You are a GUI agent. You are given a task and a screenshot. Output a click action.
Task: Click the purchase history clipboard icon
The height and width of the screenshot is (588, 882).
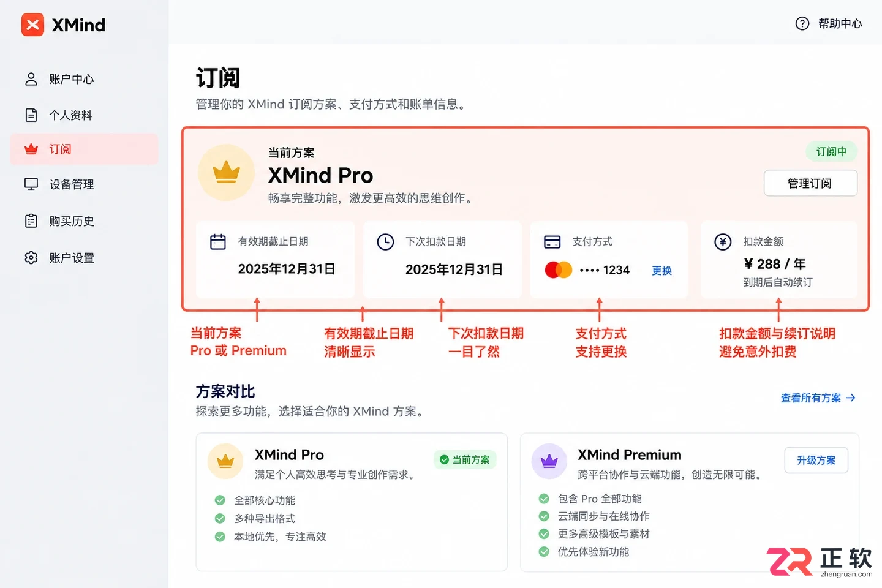(x=31, y=221)
